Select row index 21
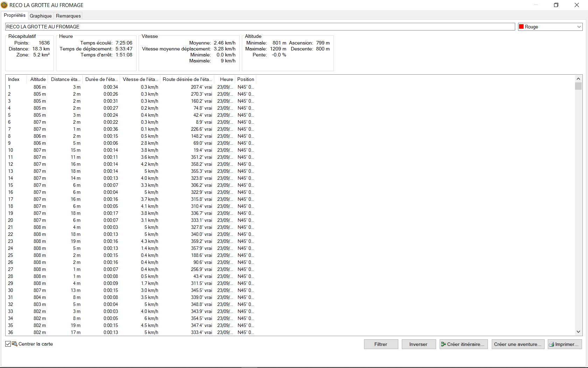 [x=131, y=227]
